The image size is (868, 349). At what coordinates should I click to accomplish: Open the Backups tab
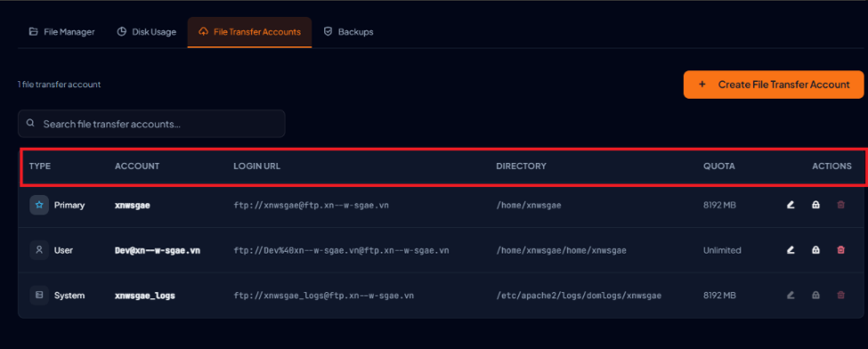[x=349, y=32]
